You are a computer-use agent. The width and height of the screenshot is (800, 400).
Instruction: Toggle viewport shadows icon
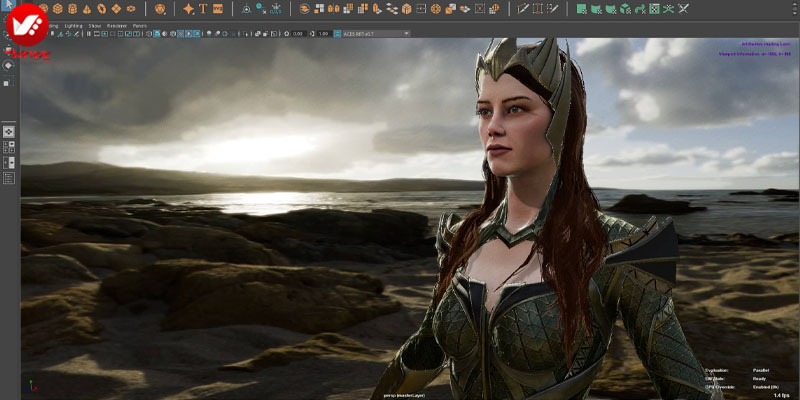(x=196, y=33)
